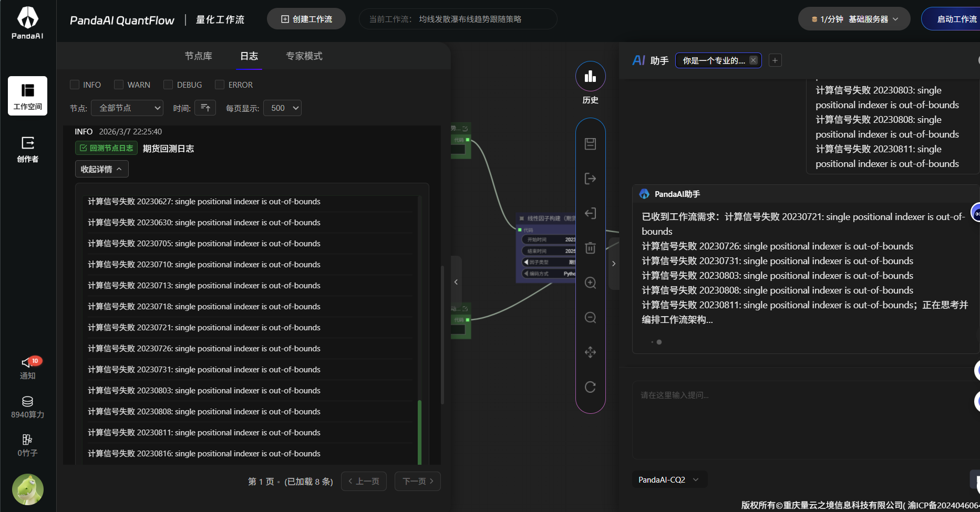This screenshot has height=512, width=980.
Task: Click the 创建工作流 button
Action: (306, 19)
